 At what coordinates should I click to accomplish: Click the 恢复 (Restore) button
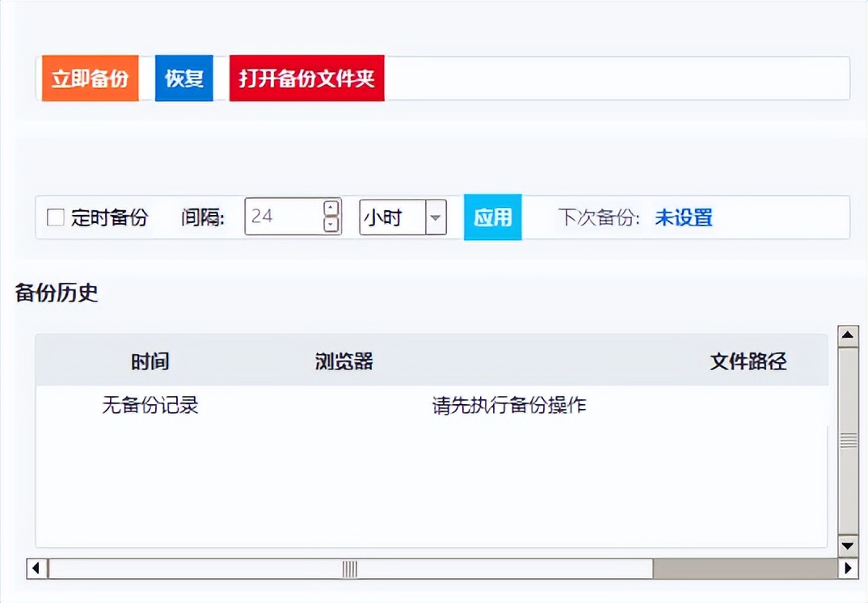[x=183, y=78]
